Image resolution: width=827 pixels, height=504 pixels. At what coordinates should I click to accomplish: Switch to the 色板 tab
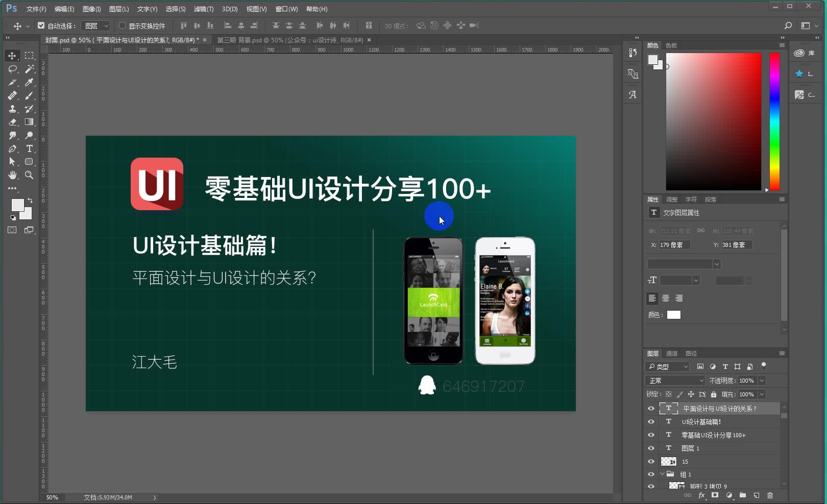[671, 45]
